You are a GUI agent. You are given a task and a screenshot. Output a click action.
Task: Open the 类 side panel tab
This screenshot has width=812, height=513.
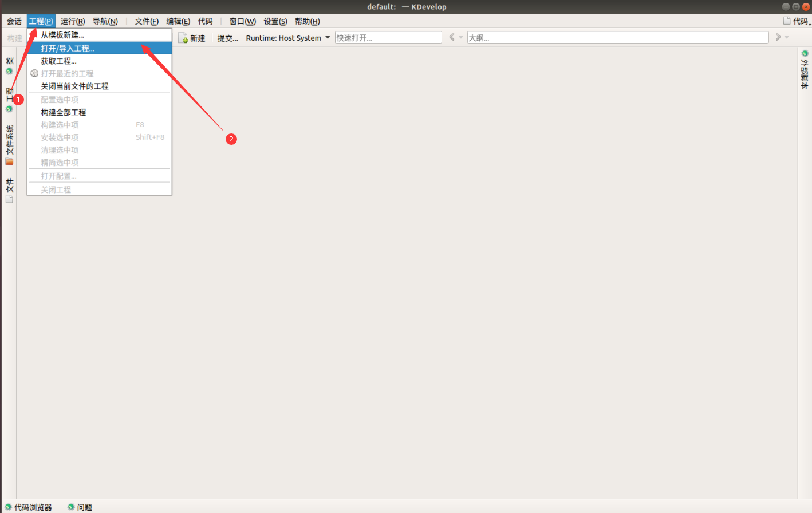point(9,65)
